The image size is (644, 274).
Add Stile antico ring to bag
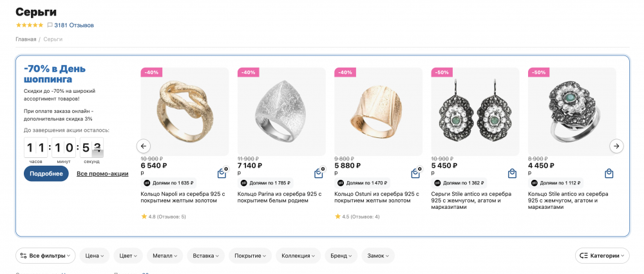pos(609,173)
